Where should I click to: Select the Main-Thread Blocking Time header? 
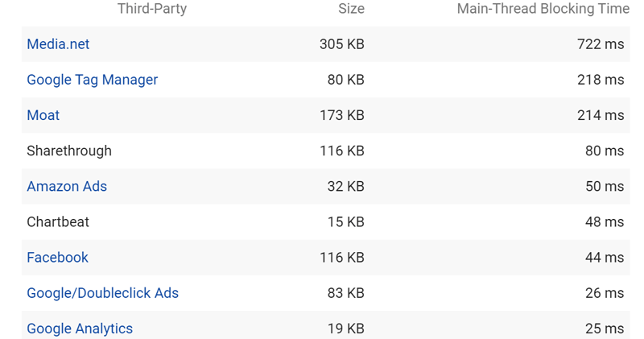tap(543, 9)
